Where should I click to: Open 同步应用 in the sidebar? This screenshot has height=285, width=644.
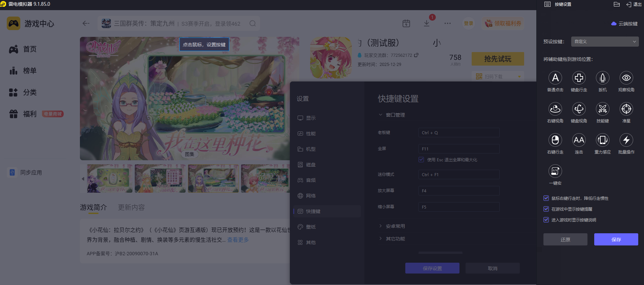point(25,172)
